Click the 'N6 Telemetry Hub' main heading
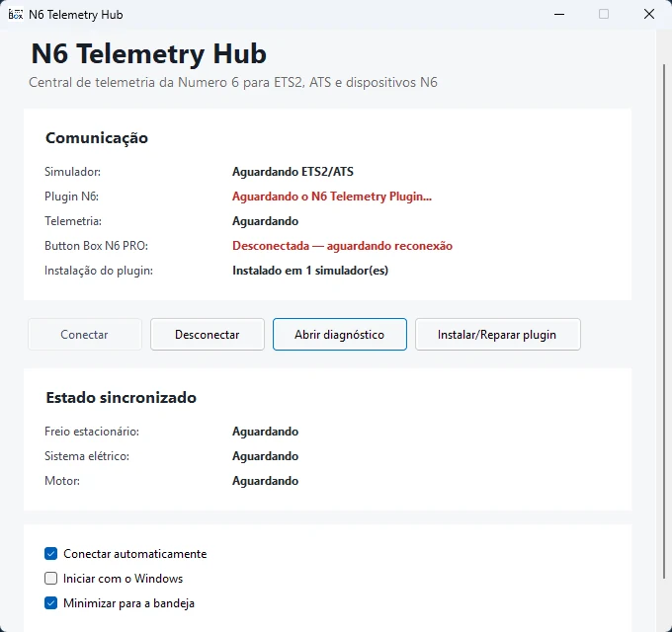 tap(148, 54)
